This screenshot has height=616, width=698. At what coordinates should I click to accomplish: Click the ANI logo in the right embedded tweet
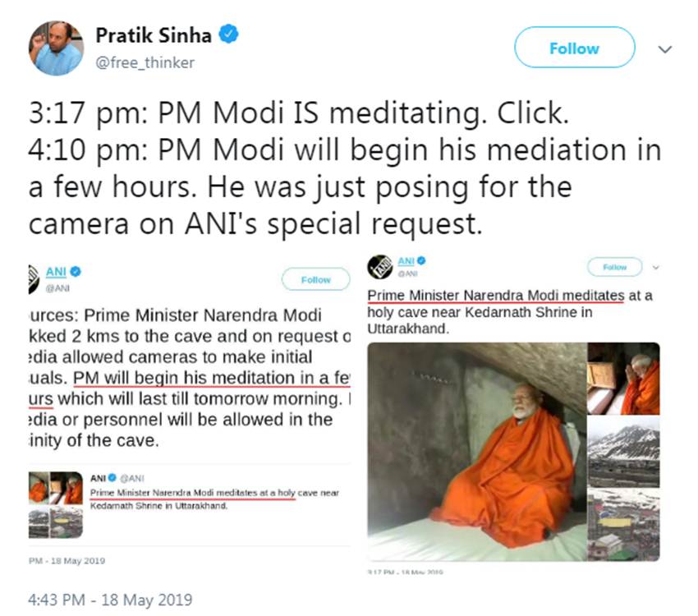379,267
